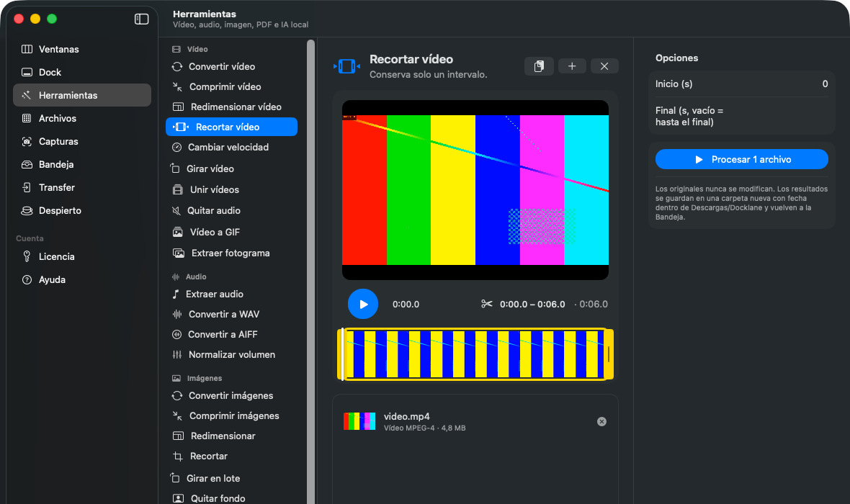Open the Redimensionar image tool
This screenshot has height=504, width=850.
point(231,436)
